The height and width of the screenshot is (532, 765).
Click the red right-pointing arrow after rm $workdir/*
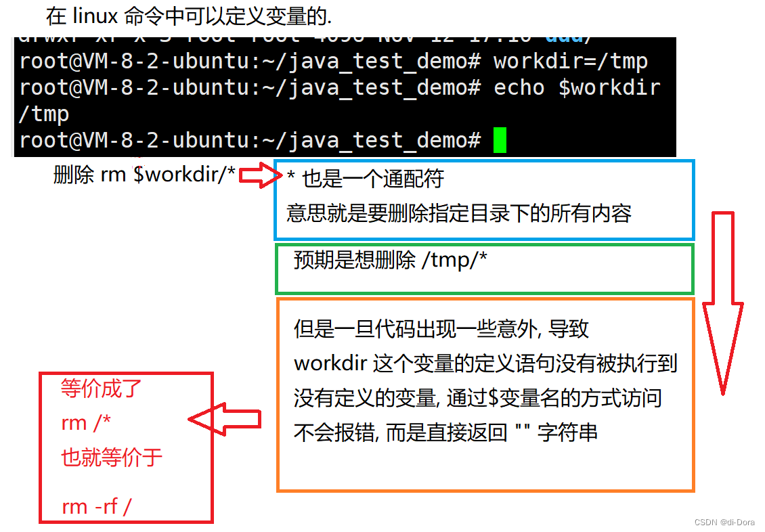coord(261,175)
